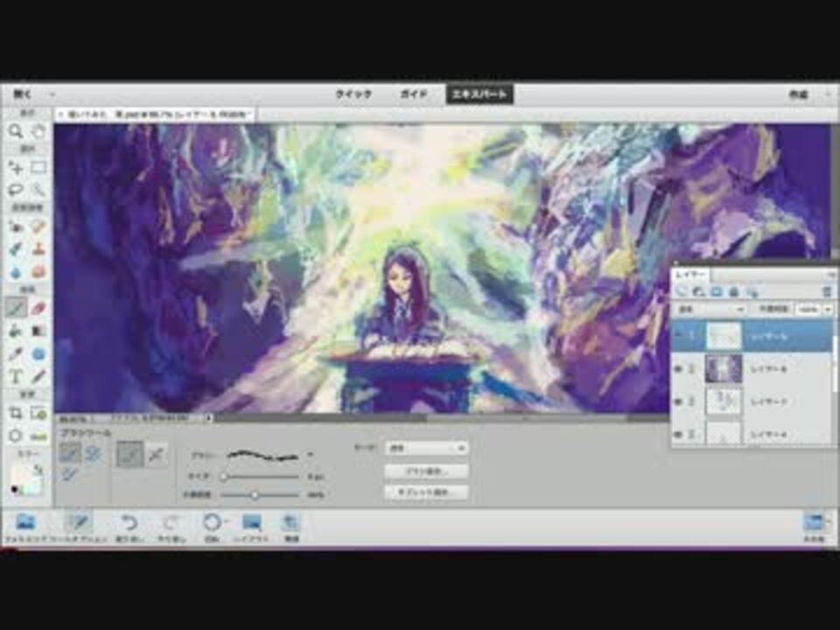Select the Eyedropper color picker tool
The image size is (840, 630).
pyautogui.click(x=16, y=353)
